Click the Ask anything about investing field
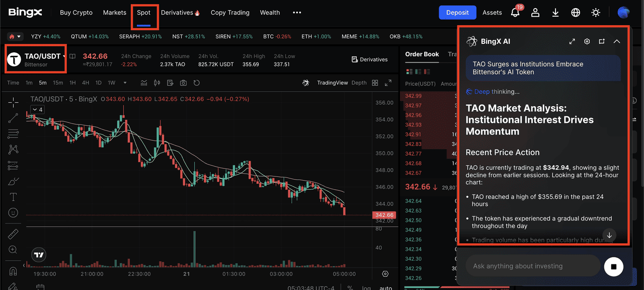The height and width of the screenshot is (290, 644). point(533,266)
